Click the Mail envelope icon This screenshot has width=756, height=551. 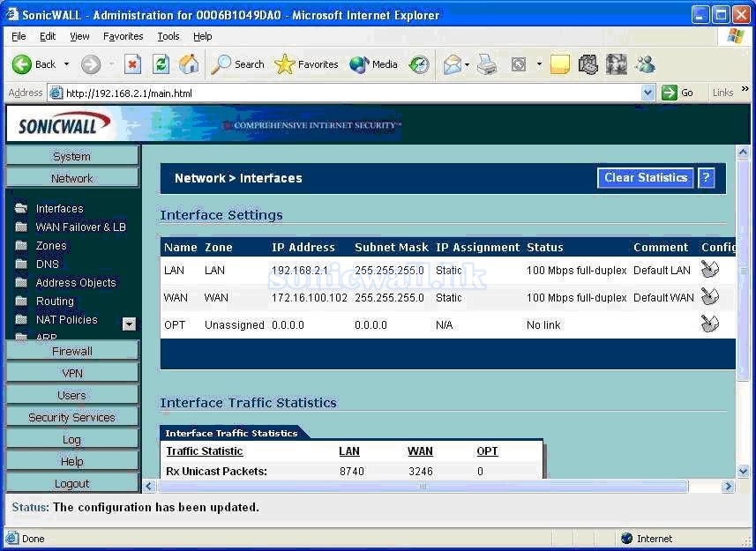pyautogui.click(x=453, y=64)
